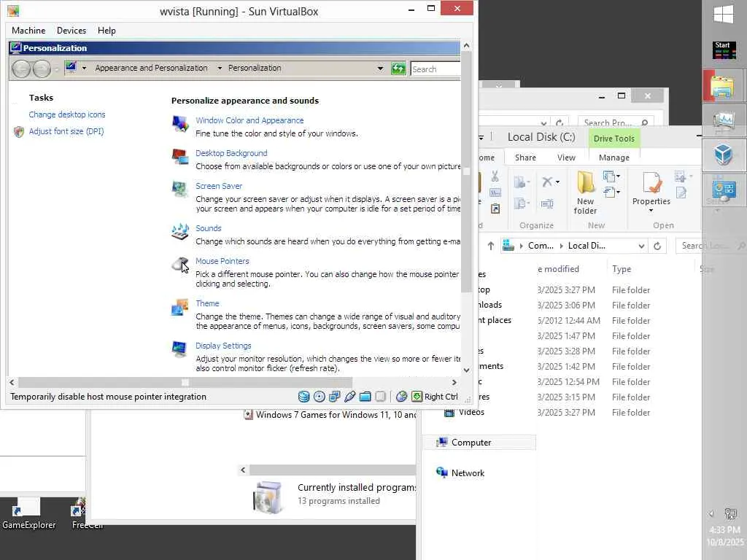Click the Start tile on the side bar

tap(724, 50)
